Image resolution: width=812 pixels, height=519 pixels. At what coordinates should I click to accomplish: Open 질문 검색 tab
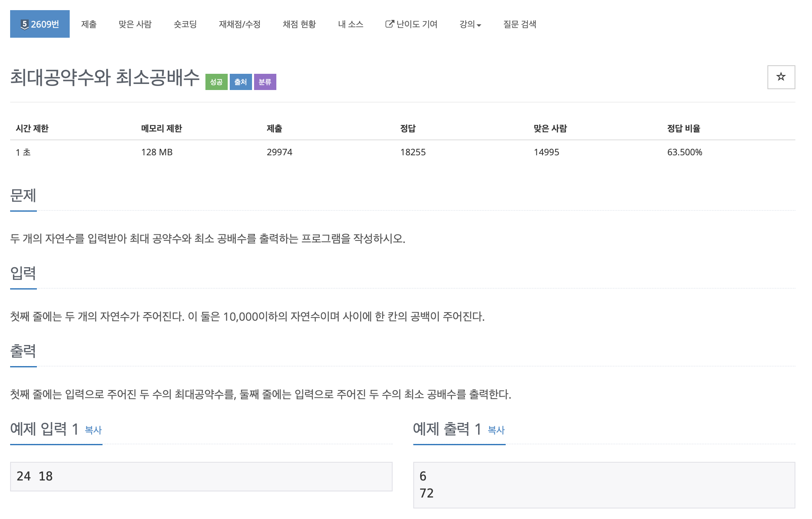tap(519, 24)
